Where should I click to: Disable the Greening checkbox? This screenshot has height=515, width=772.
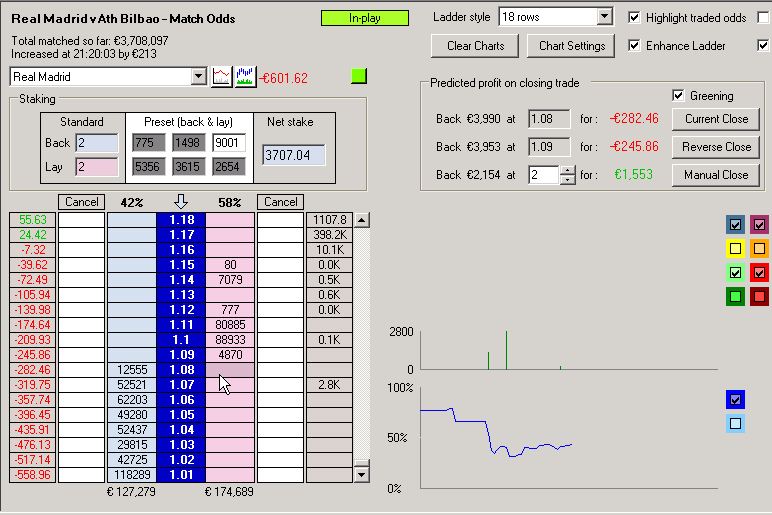681,96
